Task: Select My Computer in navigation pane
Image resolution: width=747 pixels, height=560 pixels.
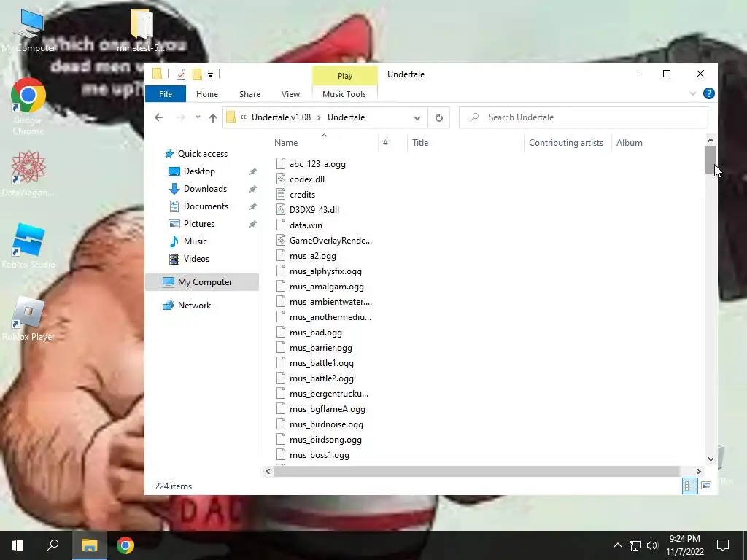Action: pos(204,282)
